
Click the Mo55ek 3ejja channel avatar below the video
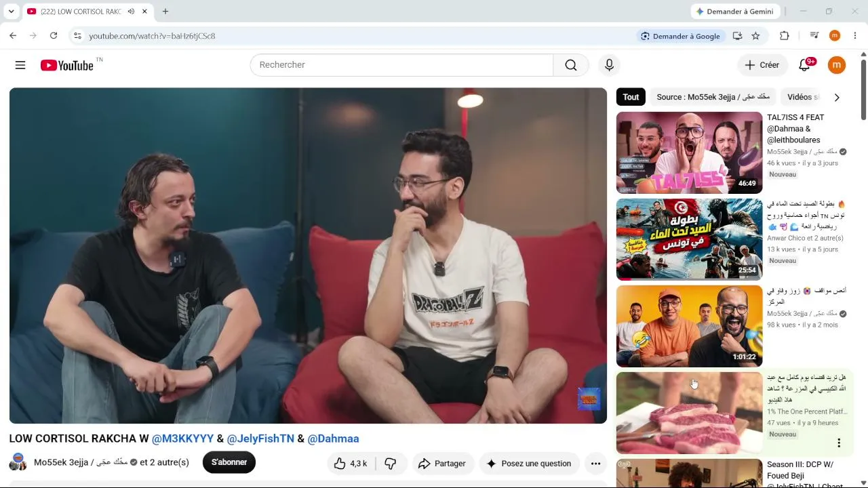(18, 462)
